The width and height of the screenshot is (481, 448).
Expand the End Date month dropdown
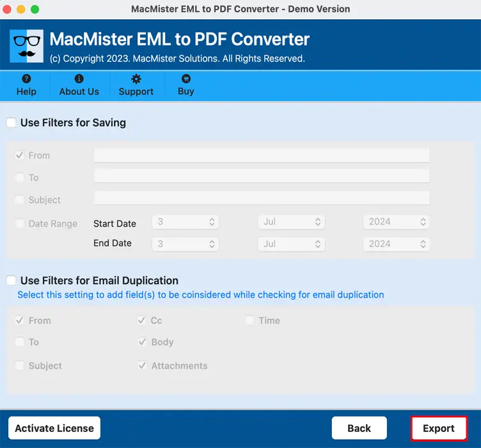tap(291, 244)
